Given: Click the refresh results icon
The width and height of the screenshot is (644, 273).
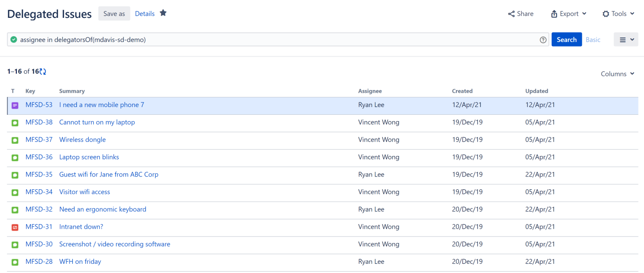Looking at the screenshot, I should [x=43, y=71].
